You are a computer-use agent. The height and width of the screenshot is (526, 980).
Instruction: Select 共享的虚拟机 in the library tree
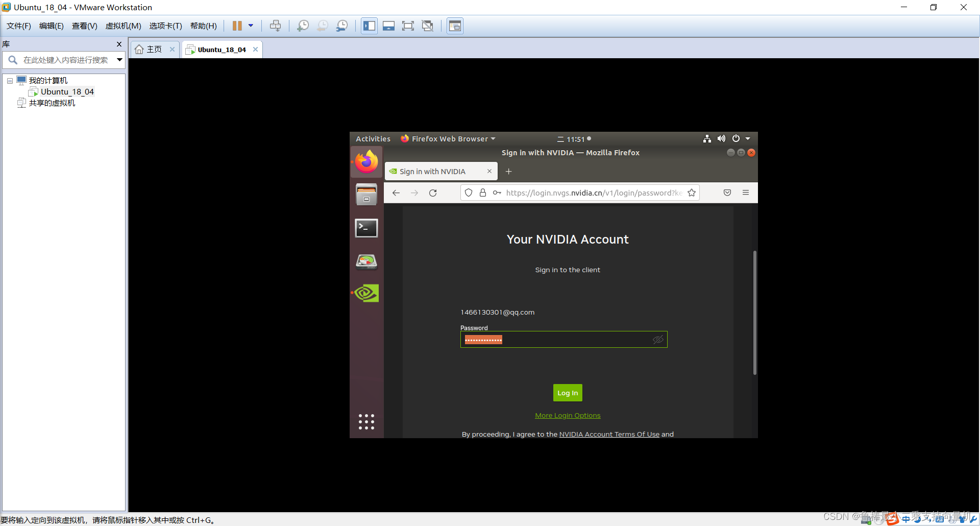tap(52, 103)
